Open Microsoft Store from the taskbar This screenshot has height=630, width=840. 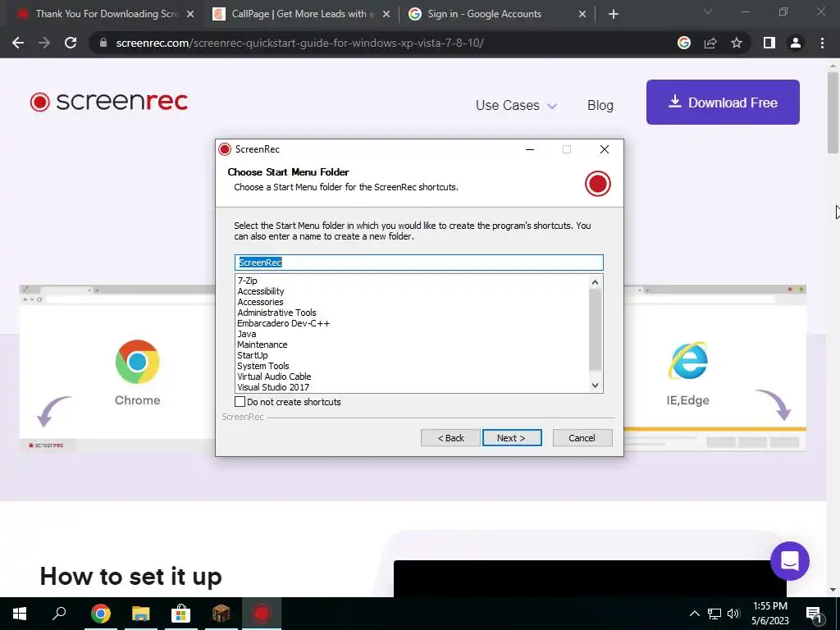click(x=181, y=614)
